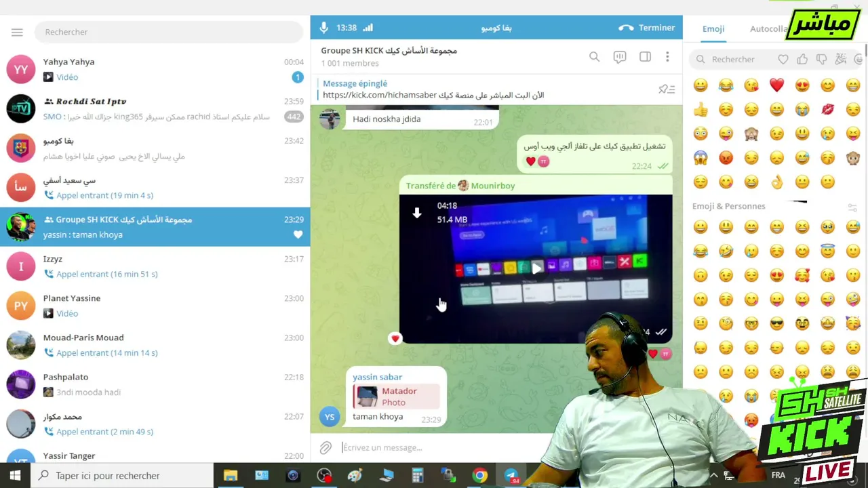This screenshot has width=868, height=488.
Task: Attach a file with the paperclip icon
Action: [x=325, y=447]
